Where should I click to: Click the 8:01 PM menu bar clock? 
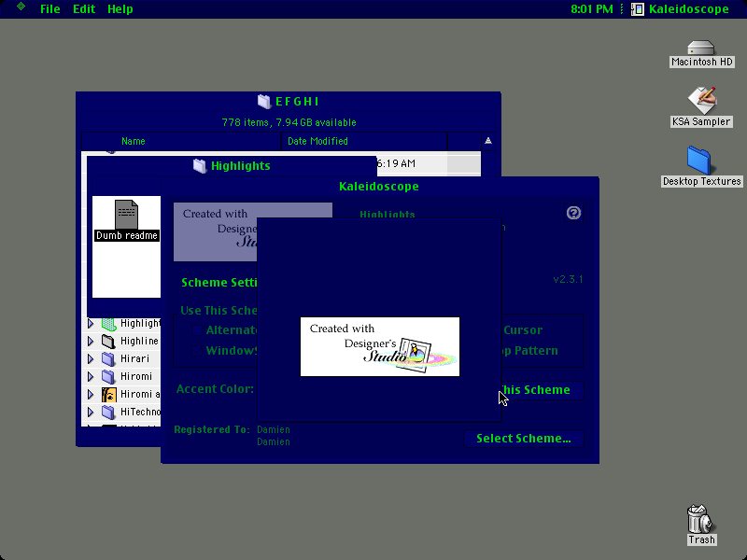[592, 9]
